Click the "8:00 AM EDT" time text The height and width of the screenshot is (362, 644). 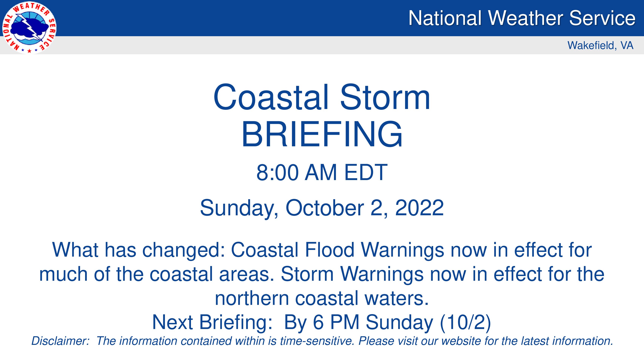point(322,172)
